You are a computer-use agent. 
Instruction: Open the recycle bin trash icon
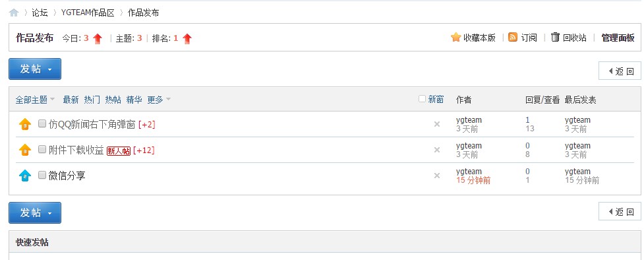(x=555, y=37)
